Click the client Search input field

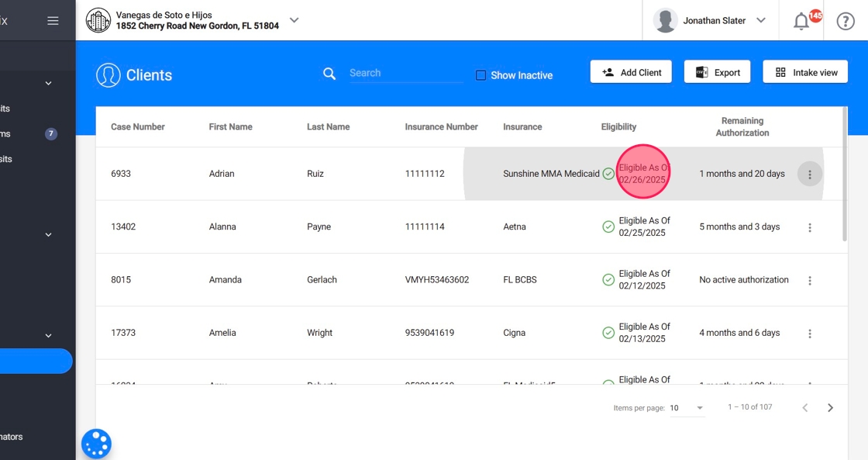(406, 73)
